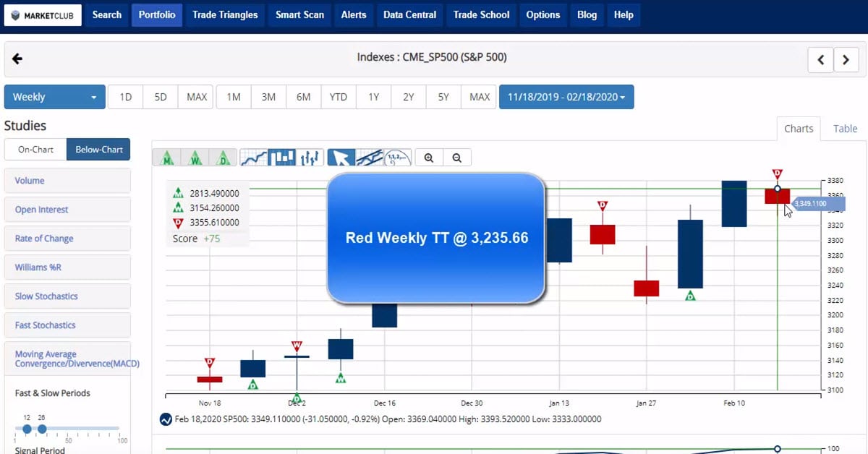Image resolution: width=868 pixels, height=454 pixels.
Task: Pick the trend line drawing tool
Action: click(x=370, y=158)
